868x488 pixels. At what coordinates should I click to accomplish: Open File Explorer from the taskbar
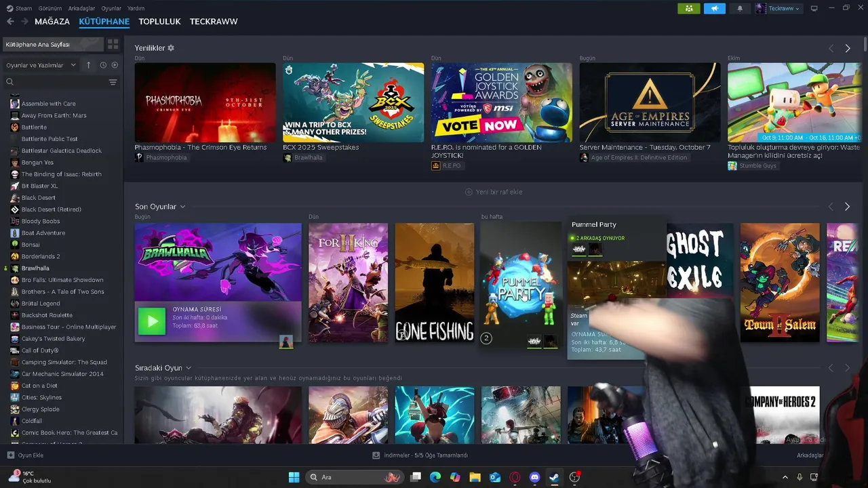(x=475, y=477)
